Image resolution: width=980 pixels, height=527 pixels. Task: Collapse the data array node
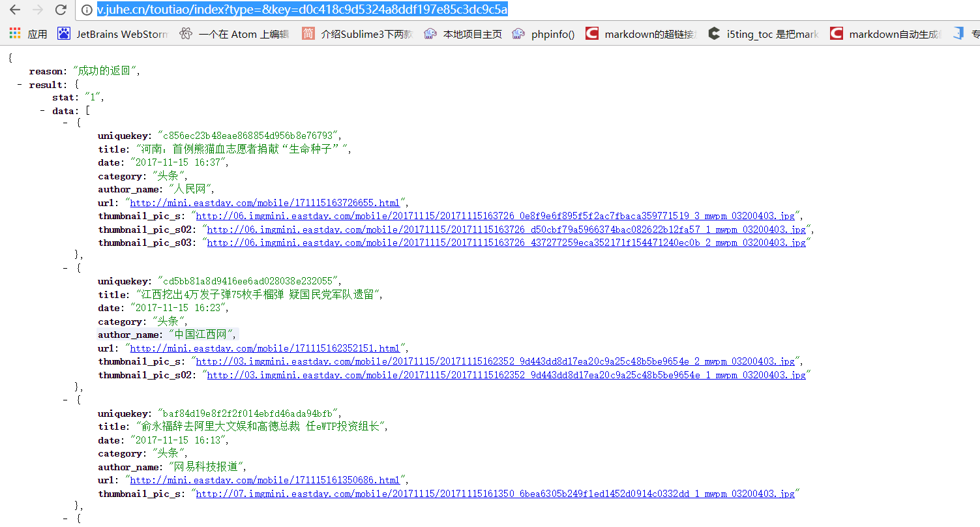point(43,111)
